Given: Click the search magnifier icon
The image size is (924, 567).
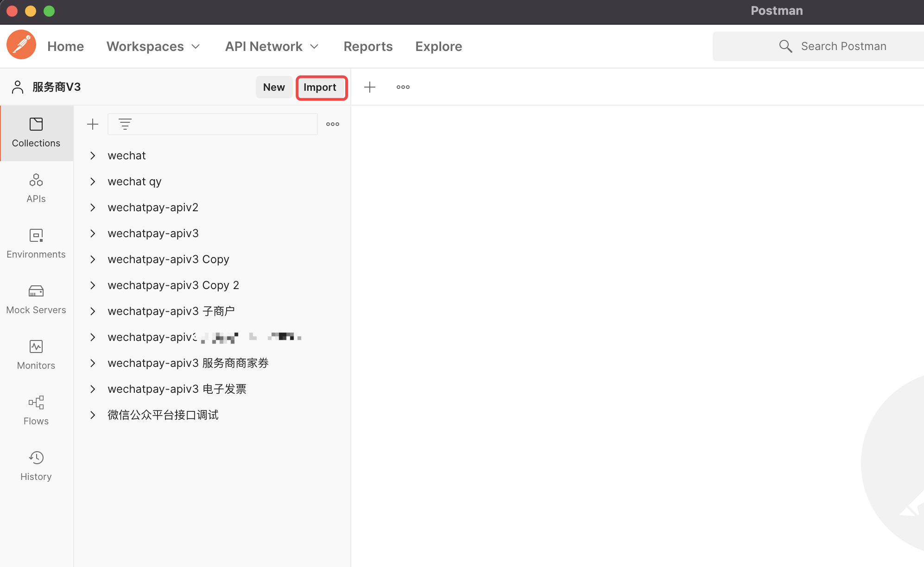Looking at the screenshot, I should [x=785, y=46].
